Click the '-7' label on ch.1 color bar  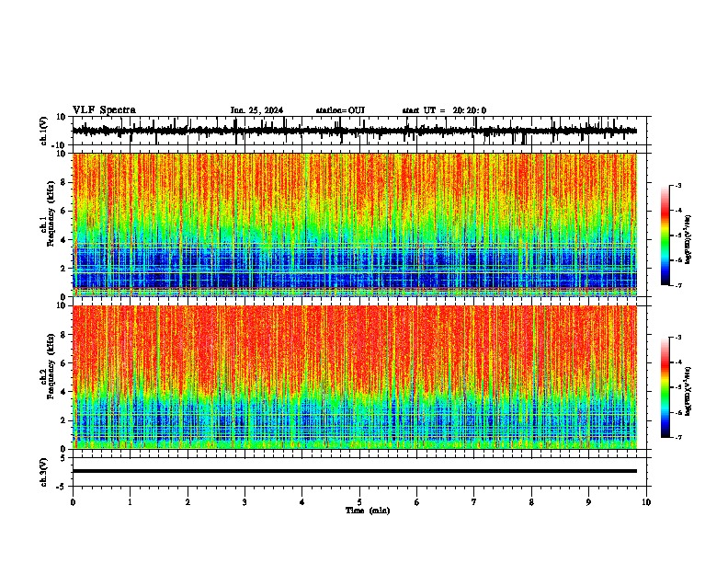point(677,285)
